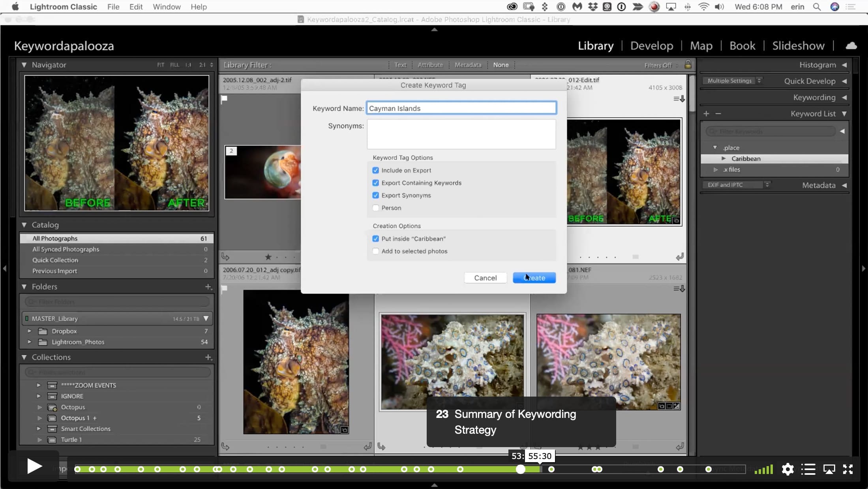Open macOS Spotlight search icon
Viewport: 868px width, 489px height.
tap(817, 7)
